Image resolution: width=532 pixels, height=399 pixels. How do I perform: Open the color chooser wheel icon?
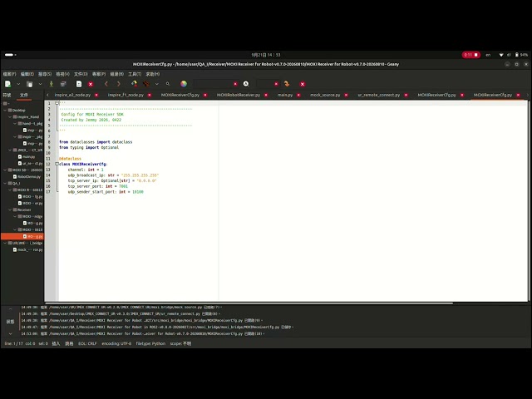click(184, 84)
